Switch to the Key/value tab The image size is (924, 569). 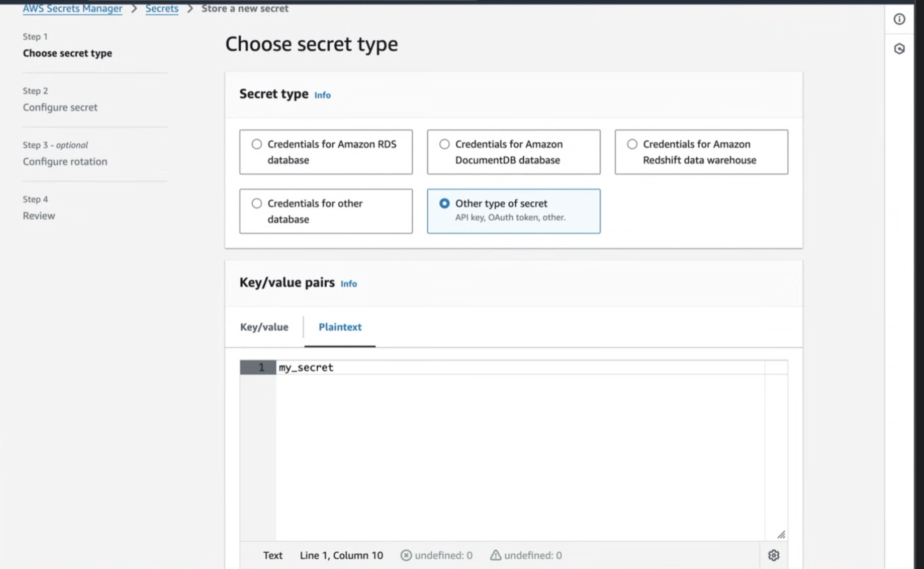coord(264,327)
